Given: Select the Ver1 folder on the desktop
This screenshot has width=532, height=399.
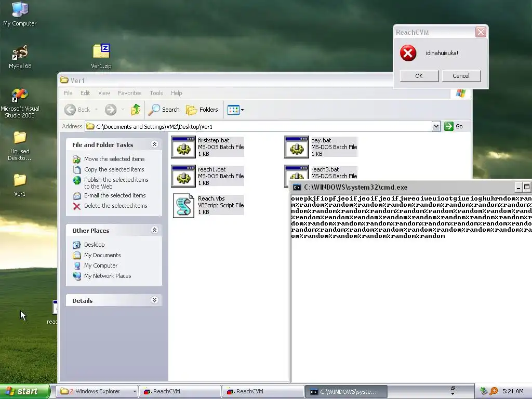Looking at the screenshot, I should pyautogui.click(x=20, y=185).
